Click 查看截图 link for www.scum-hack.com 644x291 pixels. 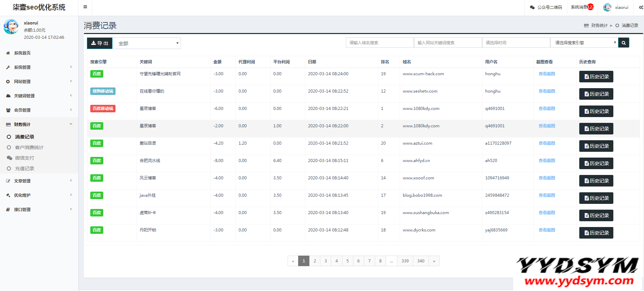[547, 74]
